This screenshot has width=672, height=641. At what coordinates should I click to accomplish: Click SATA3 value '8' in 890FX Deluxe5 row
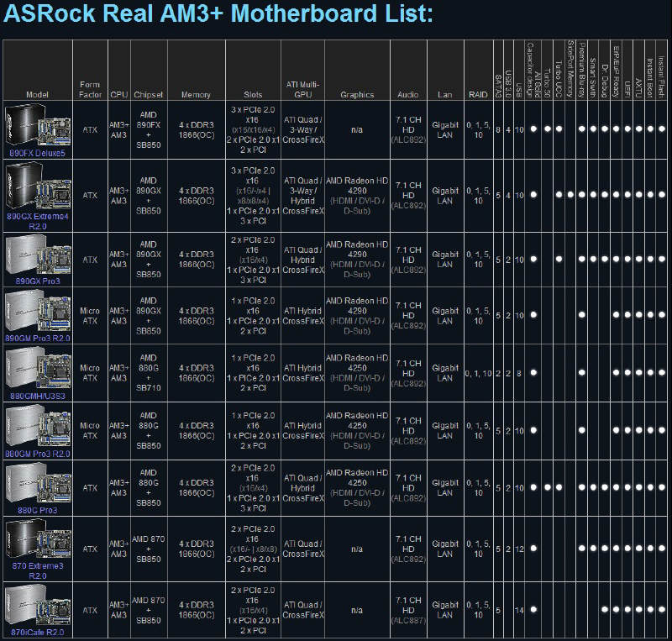click(498, 129)
